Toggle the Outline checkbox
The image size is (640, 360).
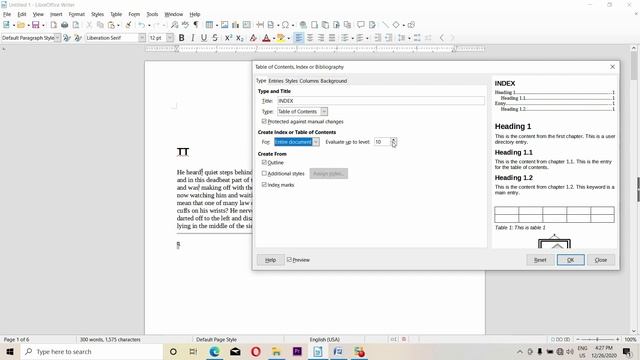coord(264,162)
